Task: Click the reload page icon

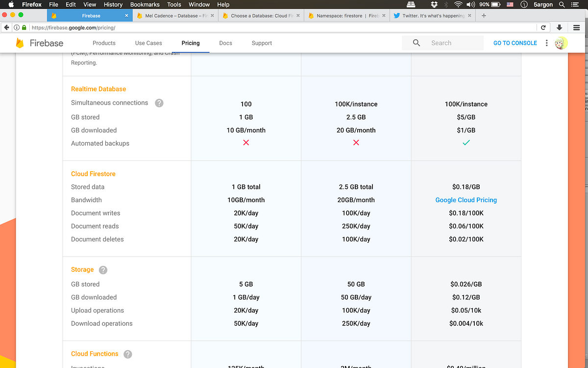Action: [x=543, y=27]
